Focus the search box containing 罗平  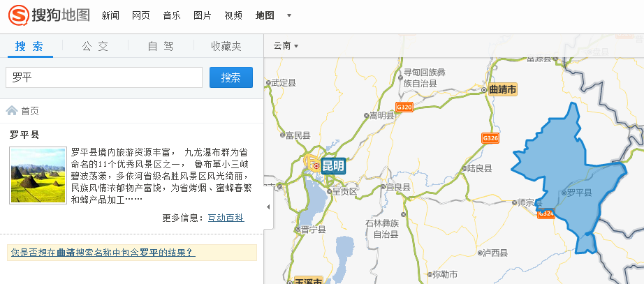tap(104, 77)
